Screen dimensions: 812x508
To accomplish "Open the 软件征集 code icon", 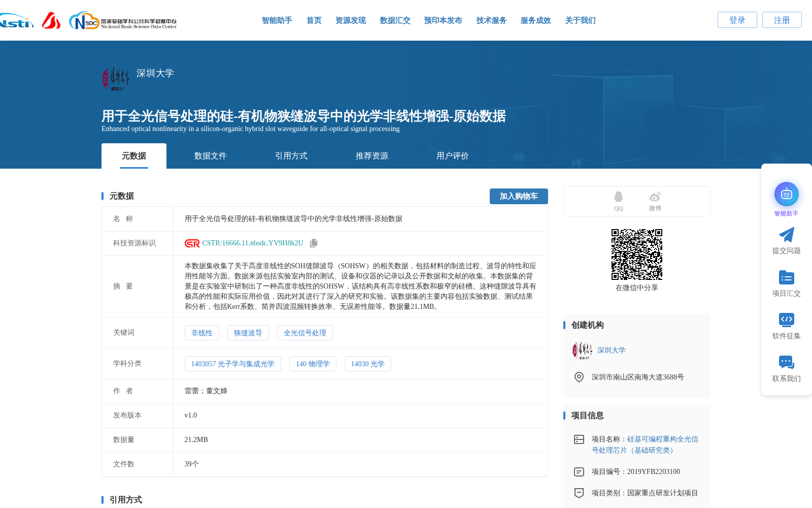I will click(x=787, y=320).
